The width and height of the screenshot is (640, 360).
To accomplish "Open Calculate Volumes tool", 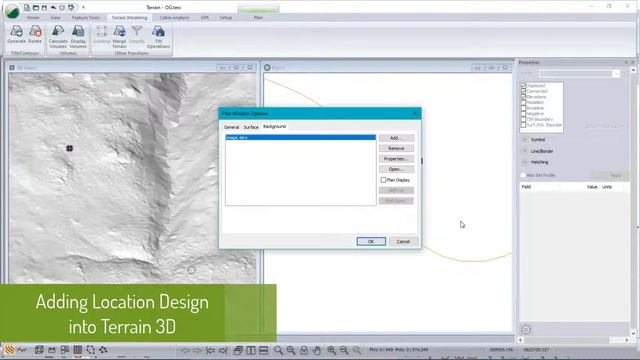I will click(x=58, y=37).
